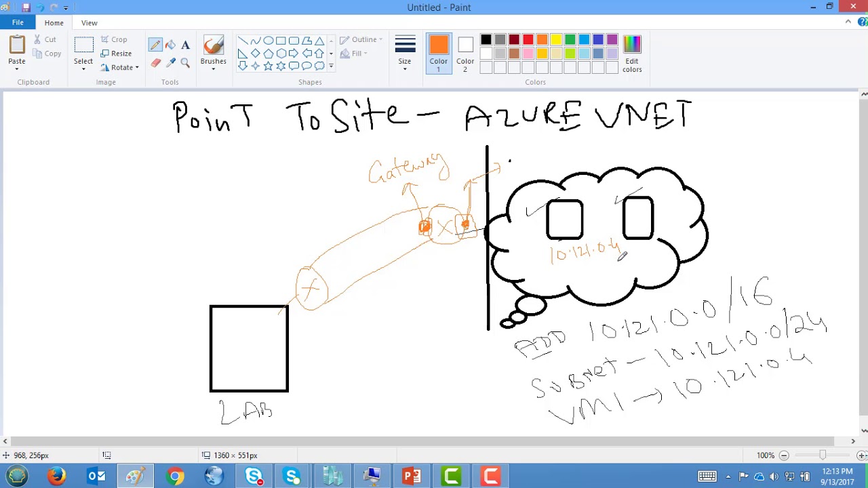
Task: Select the Eraser tool
Action: tap(155, 62)
